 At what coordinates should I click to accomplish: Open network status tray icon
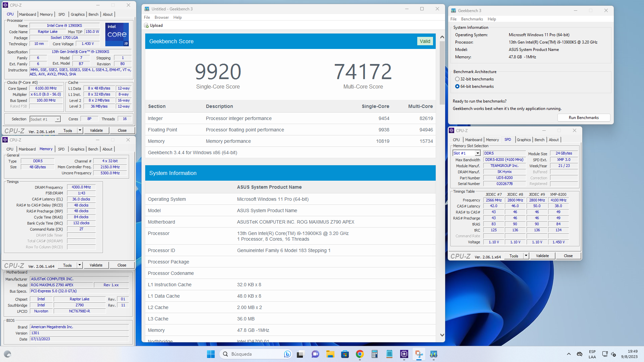[x=605, y=354]
